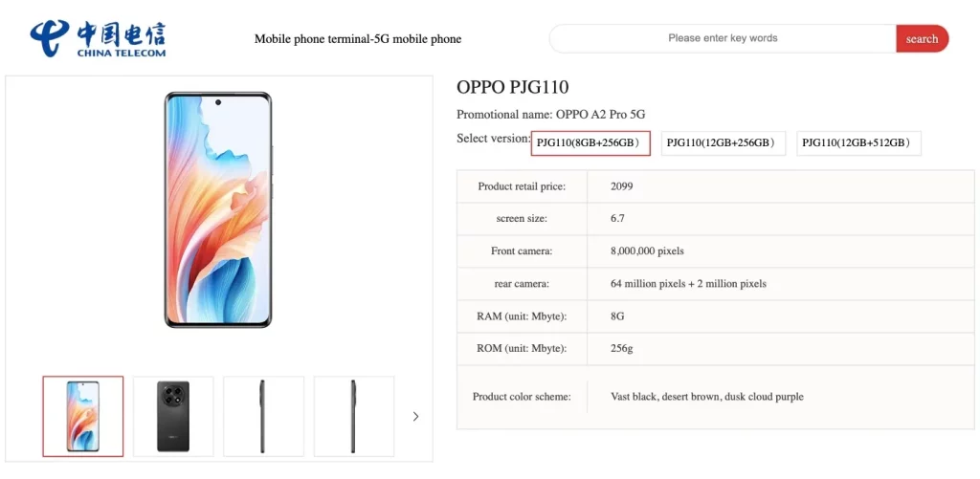Click the China Telecom logo

click(x=98, y=37)
